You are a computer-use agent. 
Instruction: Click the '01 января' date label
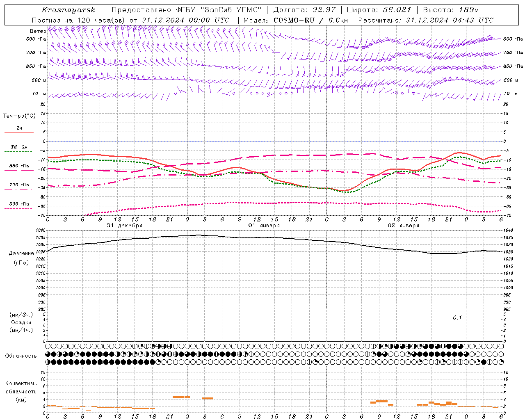tap(264, 226)
